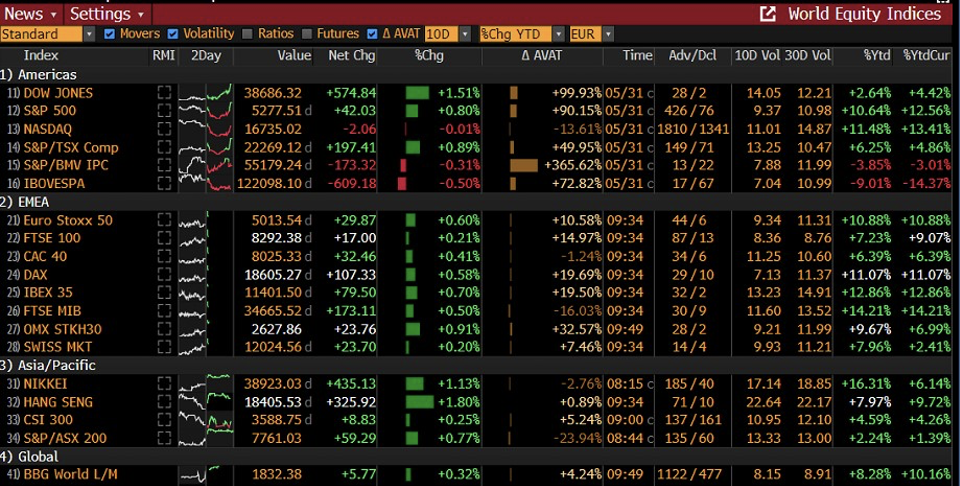Sort by the Index column header

tap(41, 56)
